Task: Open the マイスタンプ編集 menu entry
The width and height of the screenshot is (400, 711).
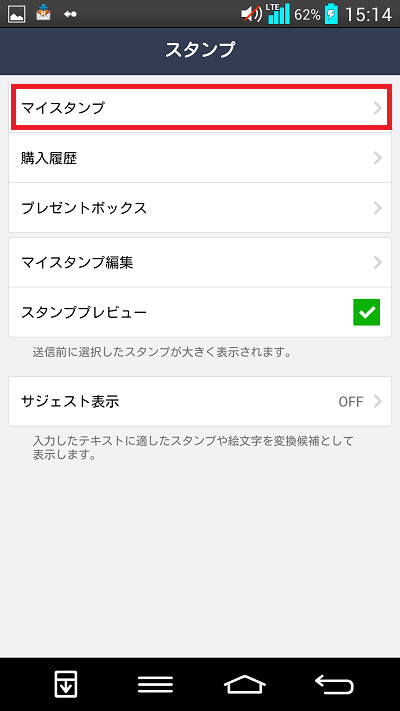Action: pyautogui.click(x=200, y=262)
